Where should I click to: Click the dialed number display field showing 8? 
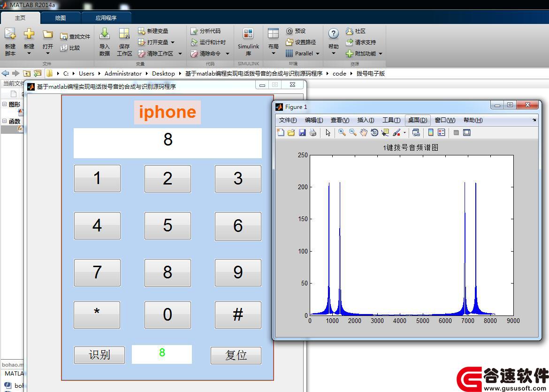coord(168,143)
